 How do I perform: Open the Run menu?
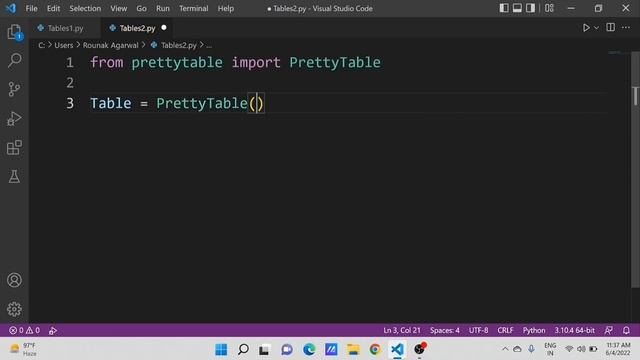162,9
